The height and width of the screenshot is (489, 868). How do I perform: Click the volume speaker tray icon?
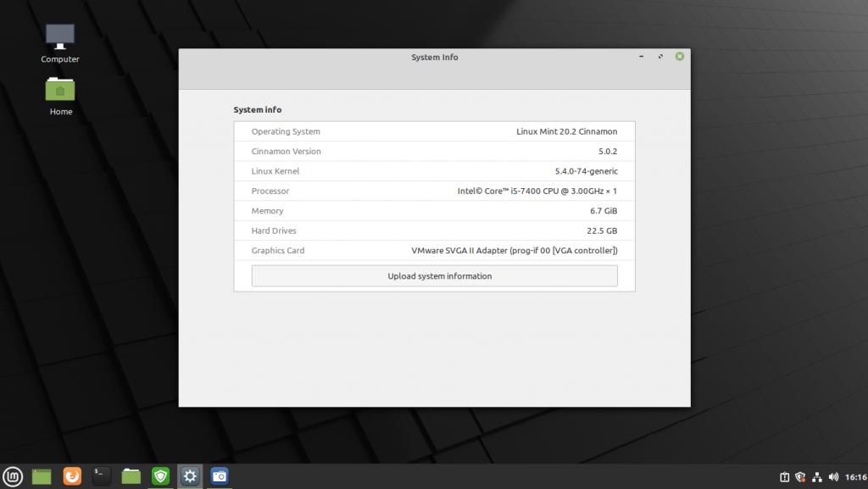(833, 477)
